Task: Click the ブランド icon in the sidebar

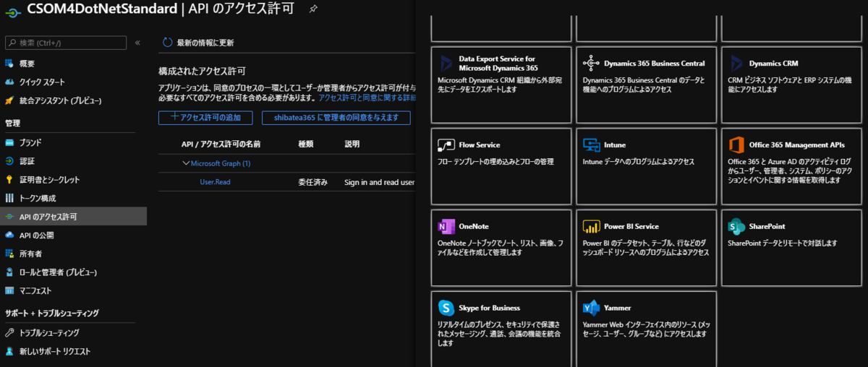Action: tap(9, 142)
